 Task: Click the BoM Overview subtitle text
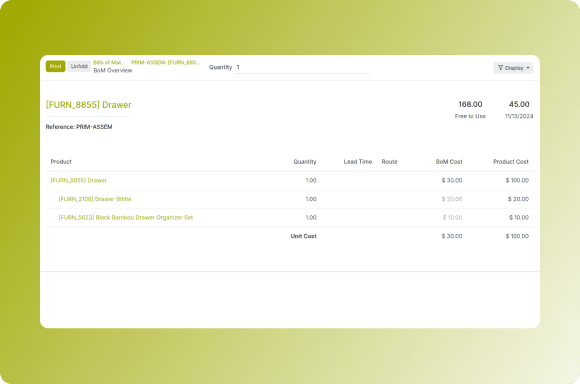coord(112,70)
